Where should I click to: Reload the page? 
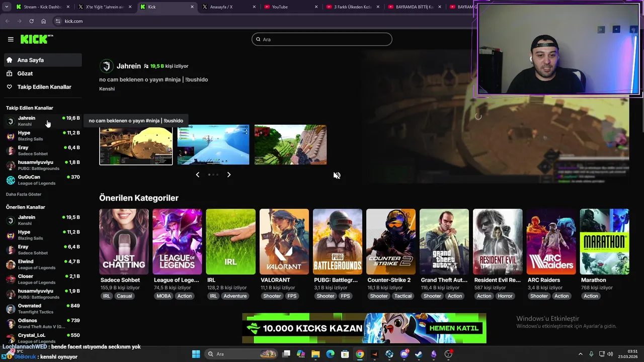tap(31, 21)
